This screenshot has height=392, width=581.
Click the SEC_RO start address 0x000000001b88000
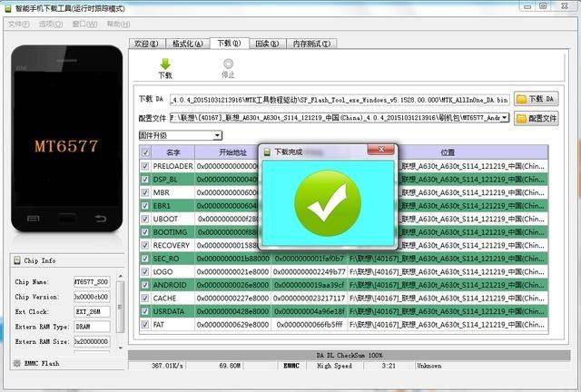(232, 259)
